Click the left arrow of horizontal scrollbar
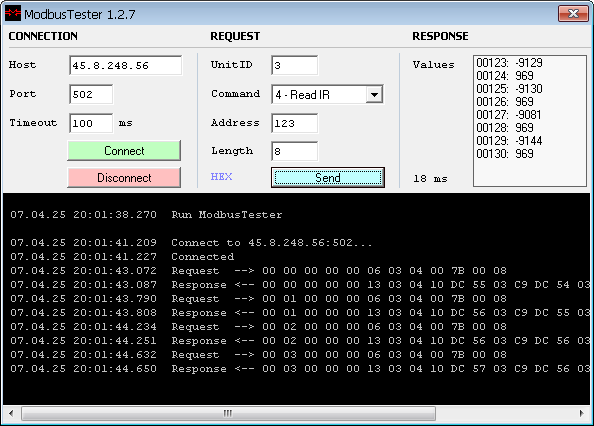 [x=11, y=413]
